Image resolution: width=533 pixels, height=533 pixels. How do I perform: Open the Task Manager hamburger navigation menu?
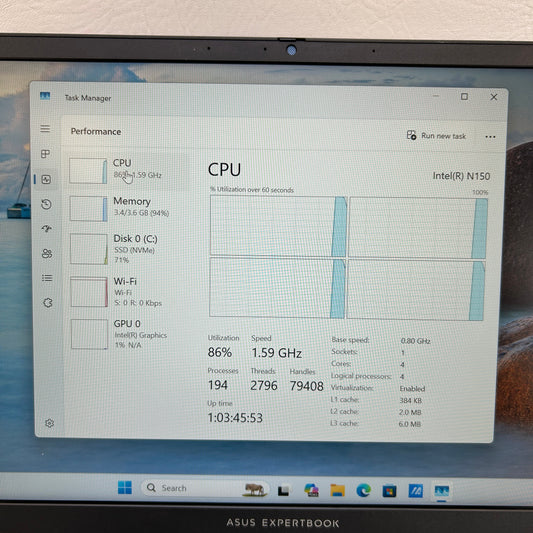pos(45,129)
